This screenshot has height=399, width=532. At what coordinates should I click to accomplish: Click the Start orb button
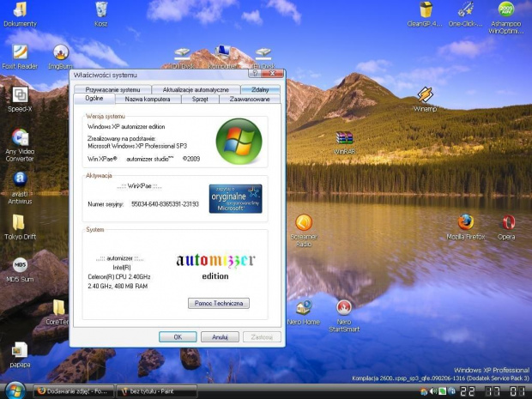point(15,390)
